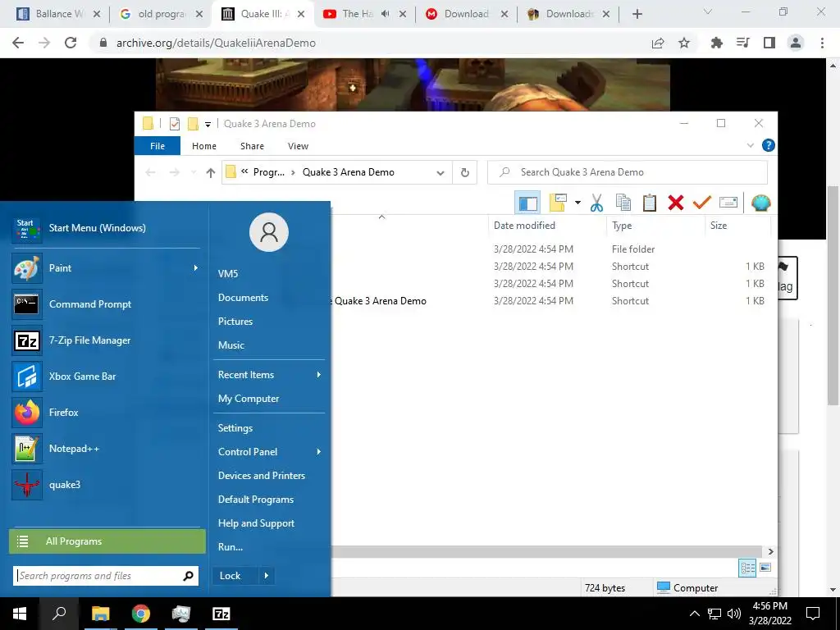
Task: Click the user account picture
Action: point(269,232)
